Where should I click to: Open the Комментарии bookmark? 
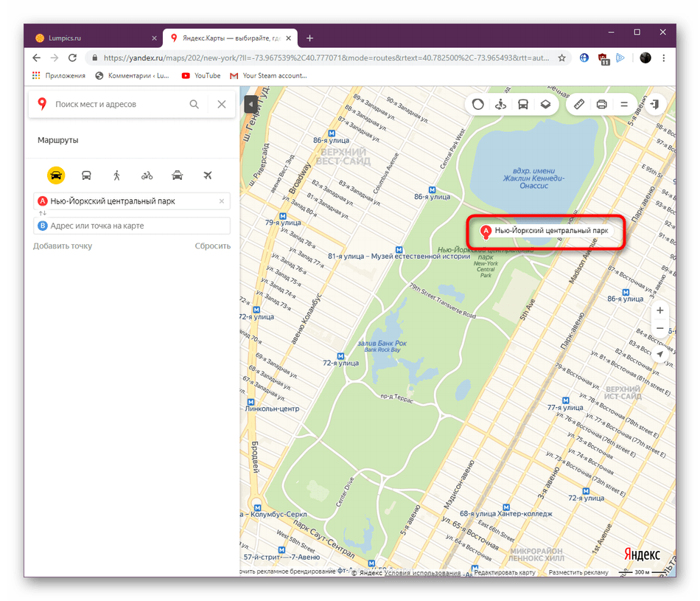(x=132, y=76)
